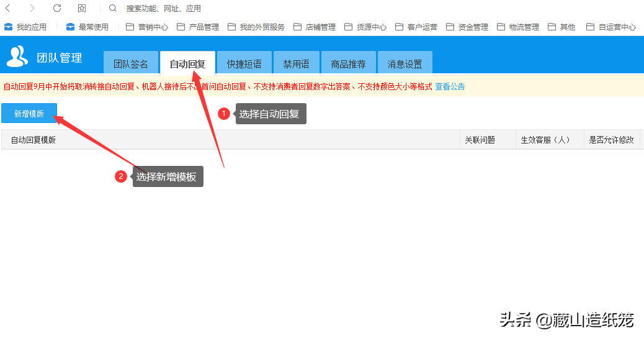Open the 店铺管理 folder

pyautogui.click(x=314, y=27)
